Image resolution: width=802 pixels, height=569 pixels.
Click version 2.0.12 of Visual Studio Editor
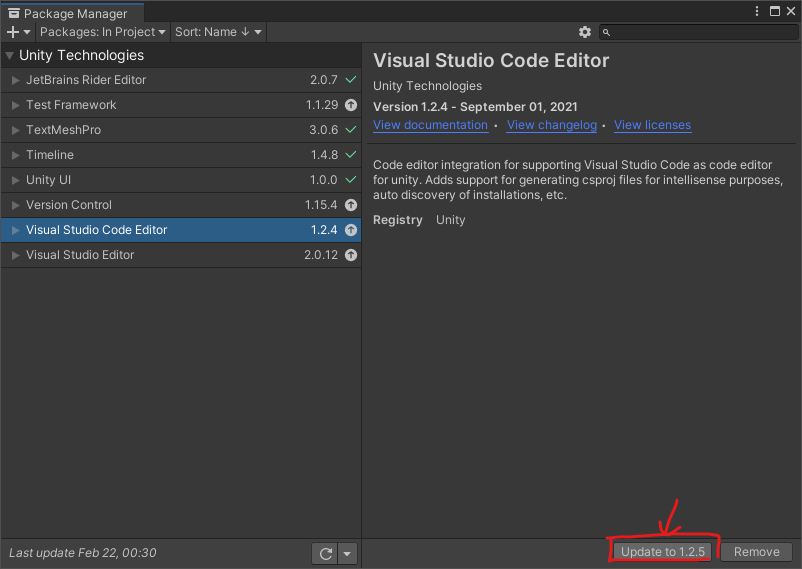click(x=321, y=255)
